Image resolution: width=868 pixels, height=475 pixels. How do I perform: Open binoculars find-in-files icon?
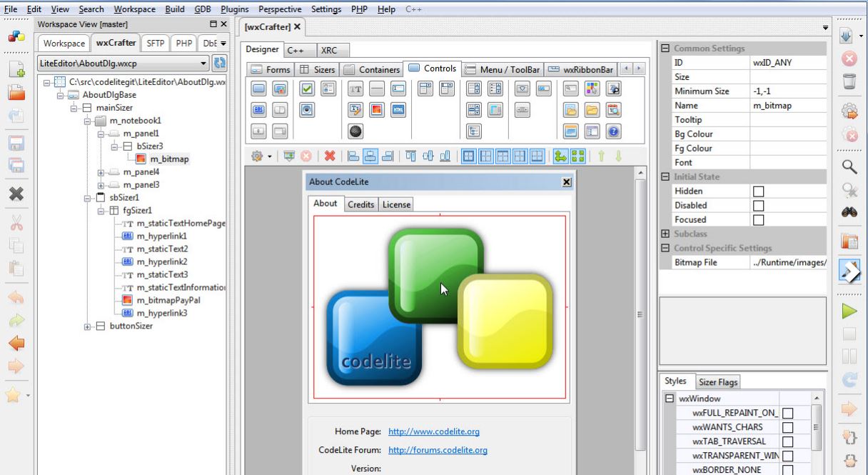(849, 212)
